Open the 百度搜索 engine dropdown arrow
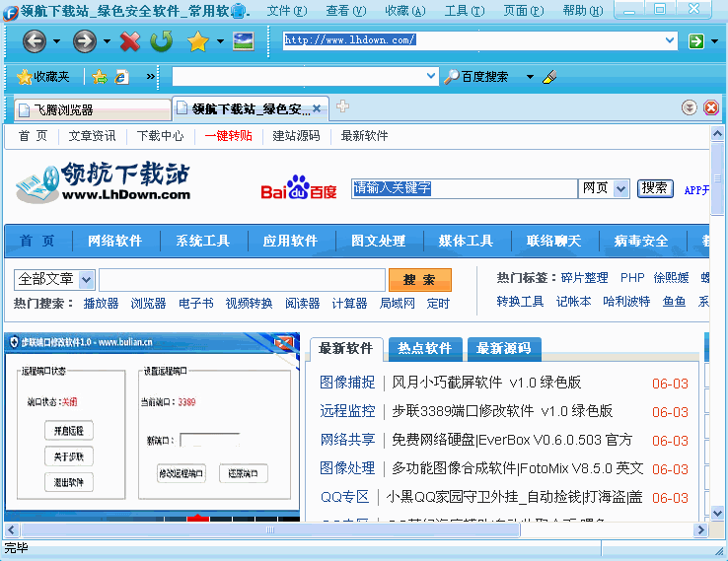The image size is (728, 561). click(x=530, y=77)
